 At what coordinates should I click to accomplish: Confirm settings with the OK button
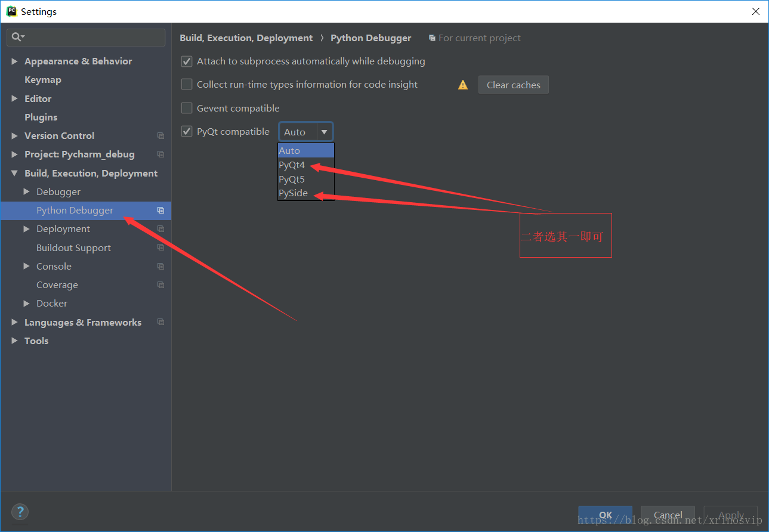tap(605, 515)
